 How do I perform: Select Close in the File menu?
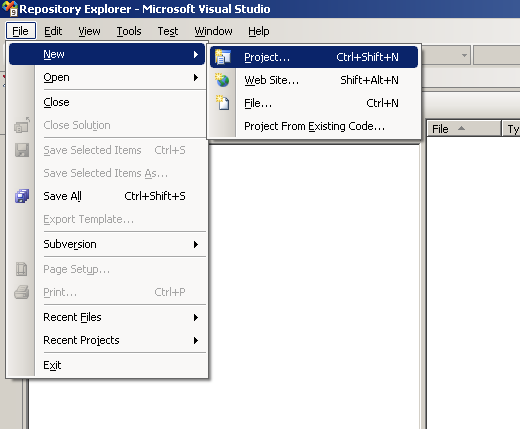click(107, 102)
